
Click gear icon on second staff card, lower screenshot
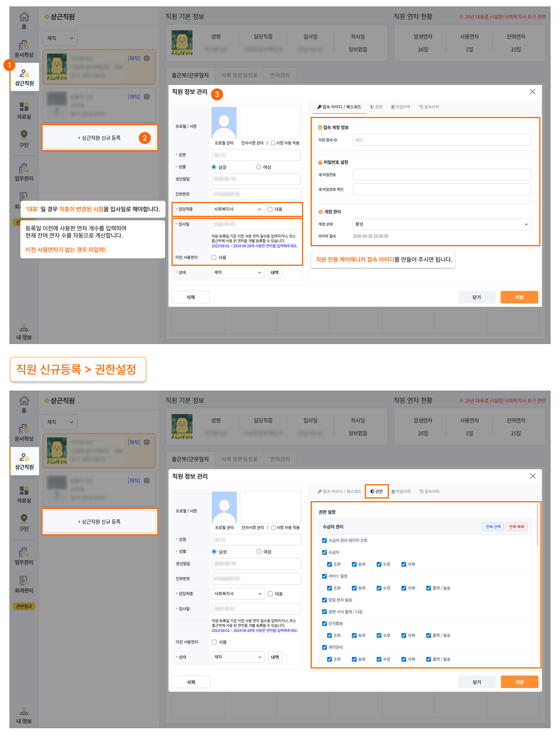pos(147,480)
